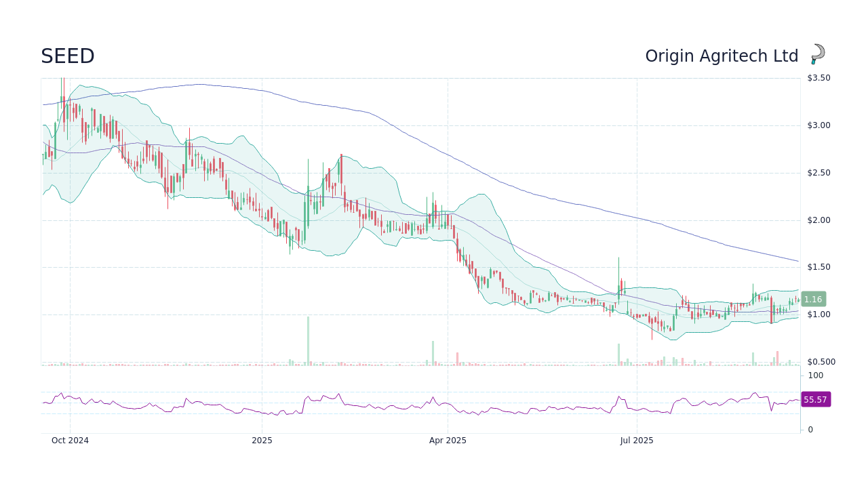Select the SEED ticker heading

click(66, 56)
